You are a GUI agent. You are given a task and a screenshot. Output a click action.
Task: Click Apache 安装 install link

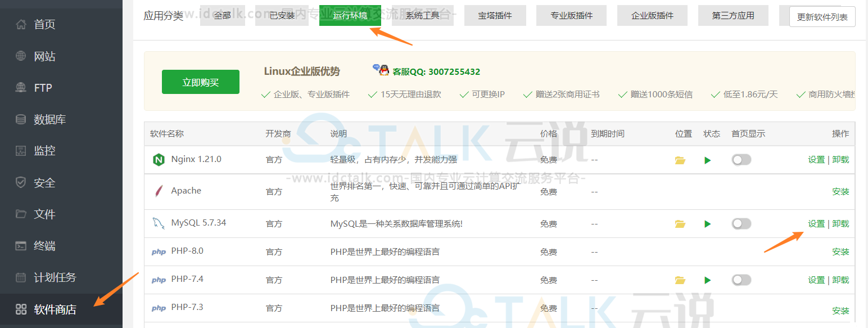[841, 192]
